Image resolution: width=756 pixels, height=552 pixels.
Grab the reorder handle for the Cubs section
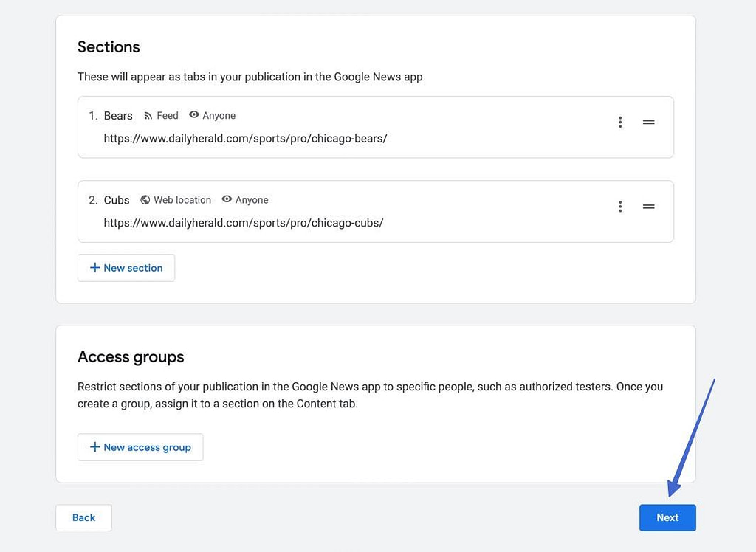[648, 207]
